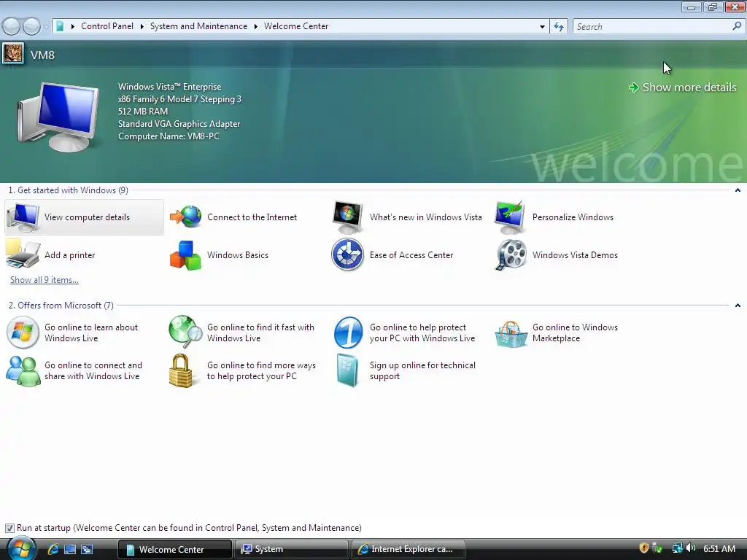This screenshot has width=747, height=560.
Task: Open What's new in Windows Vista icon
Action: coord(348,217)
